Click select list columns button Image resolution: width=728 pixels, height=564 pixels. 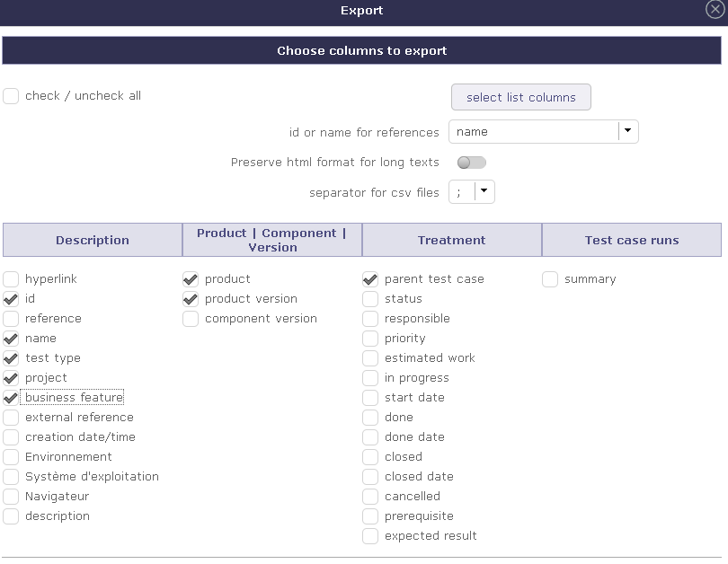pyautogui.click(x=520, y=97)
